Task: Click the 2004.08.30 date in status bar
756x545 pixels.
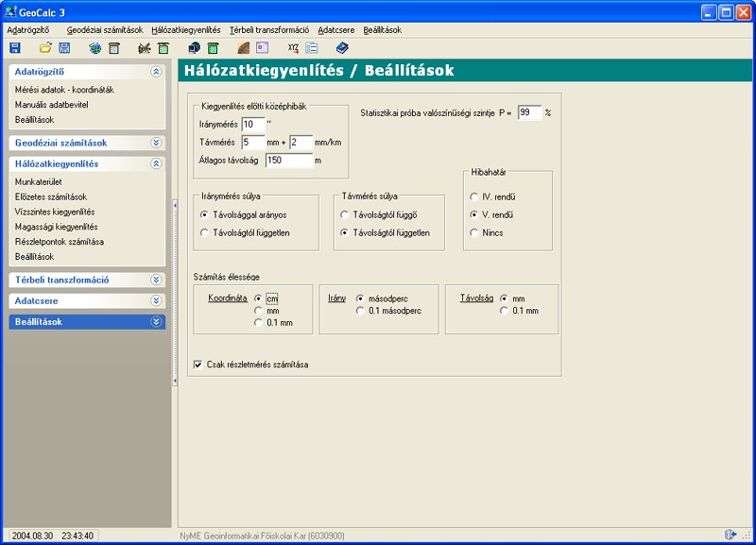Action: (32, 536)
